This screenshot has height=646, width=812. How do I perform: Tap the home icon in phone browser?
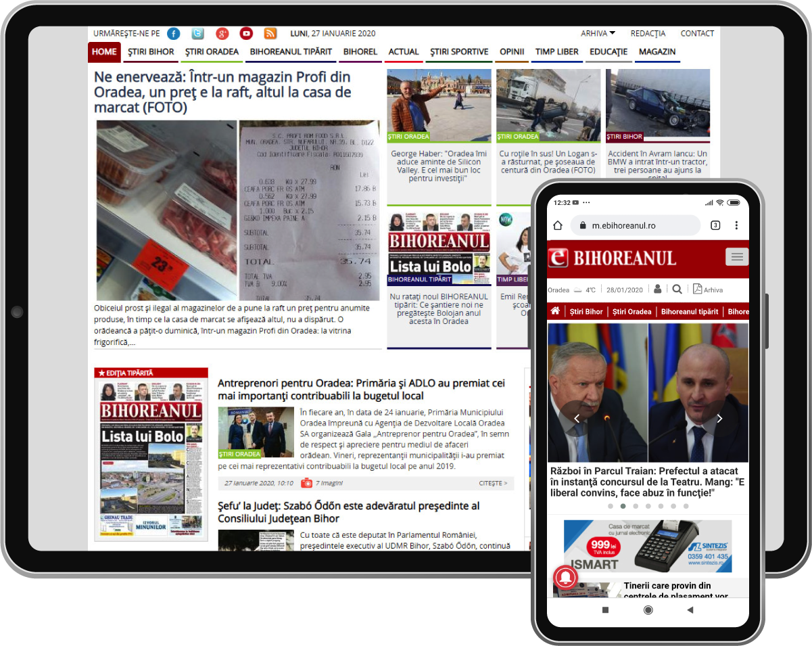coord(558,225)
